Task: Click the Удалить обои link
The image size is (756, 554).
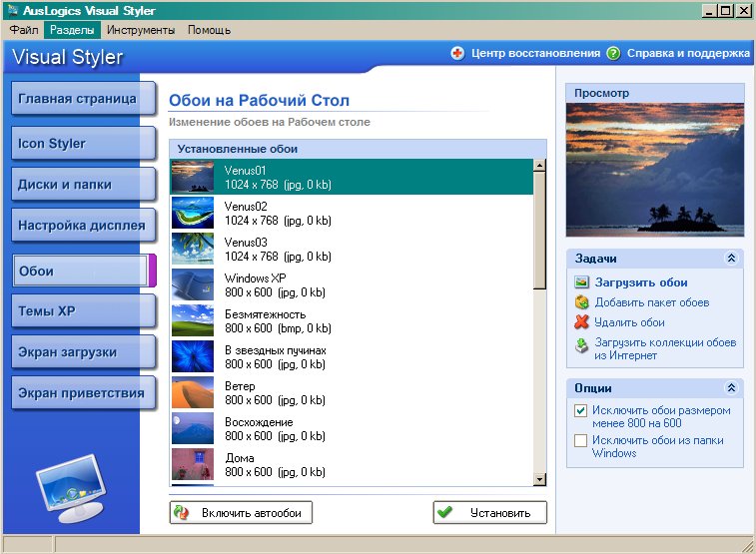Action: [629, 322]
